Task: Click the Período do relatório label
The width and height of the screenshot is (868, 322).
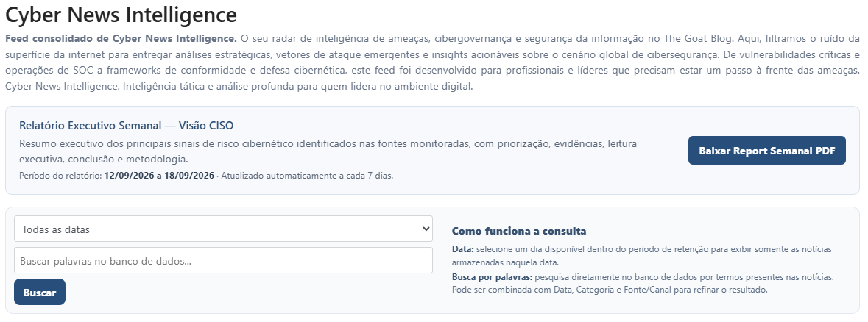Action: pos(60,176)
